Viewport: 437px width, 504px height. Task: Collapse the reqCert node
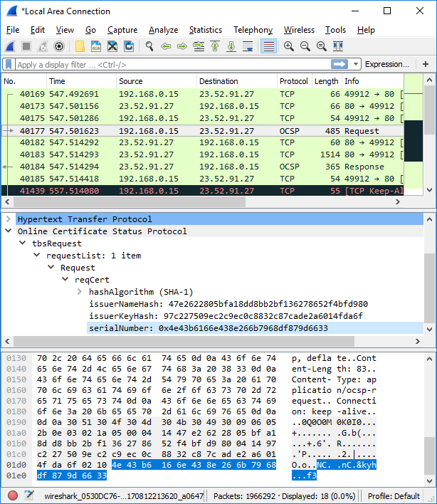coord(65,279)
